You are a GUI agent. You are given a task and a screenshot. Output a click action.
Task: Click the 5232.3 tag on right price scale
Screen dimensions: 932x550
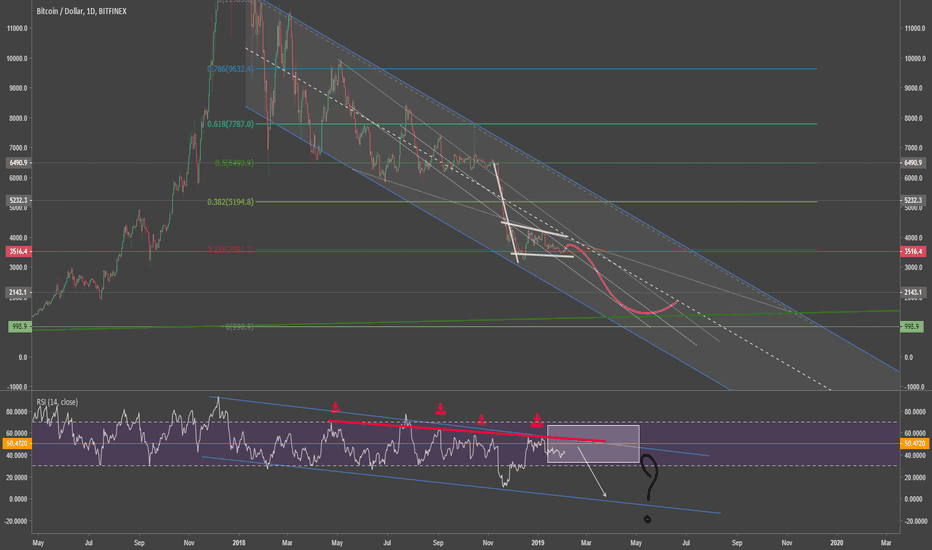coord(912,201)
